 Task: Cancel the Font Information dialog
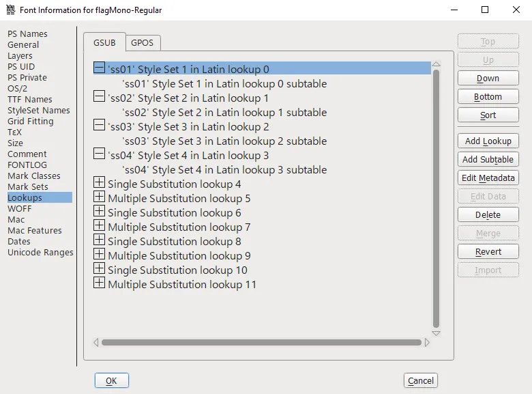pyautogui.click(x=421, y=380)
